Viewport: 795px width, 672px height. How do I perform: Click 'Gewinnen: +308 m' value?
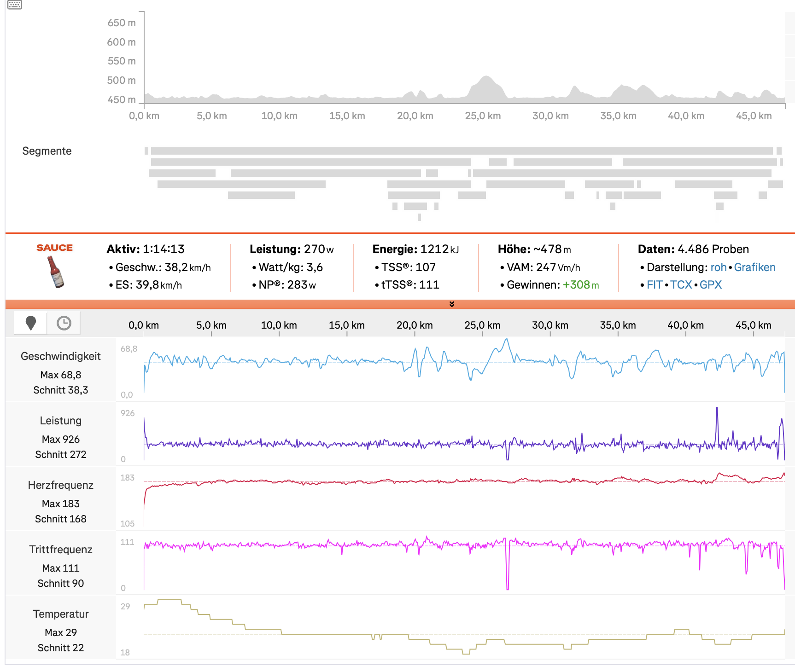point(553,285)
